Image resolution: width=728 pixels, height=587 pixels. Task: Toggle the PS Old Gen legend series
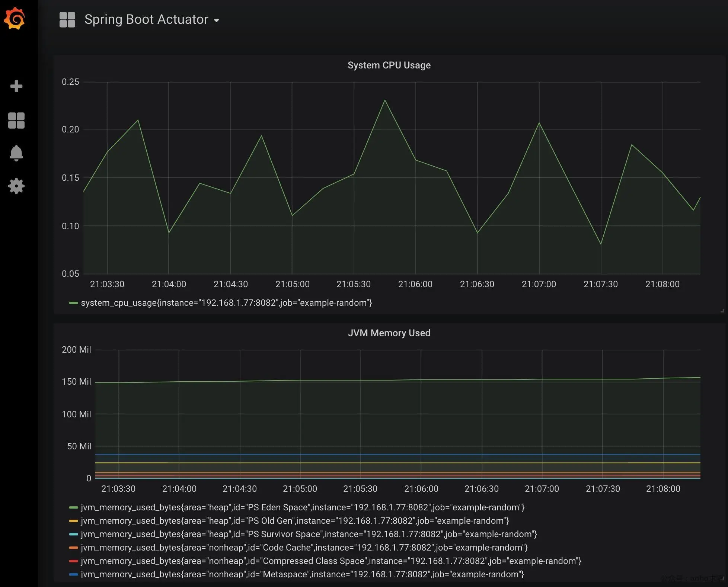click(x=294, y=521)
